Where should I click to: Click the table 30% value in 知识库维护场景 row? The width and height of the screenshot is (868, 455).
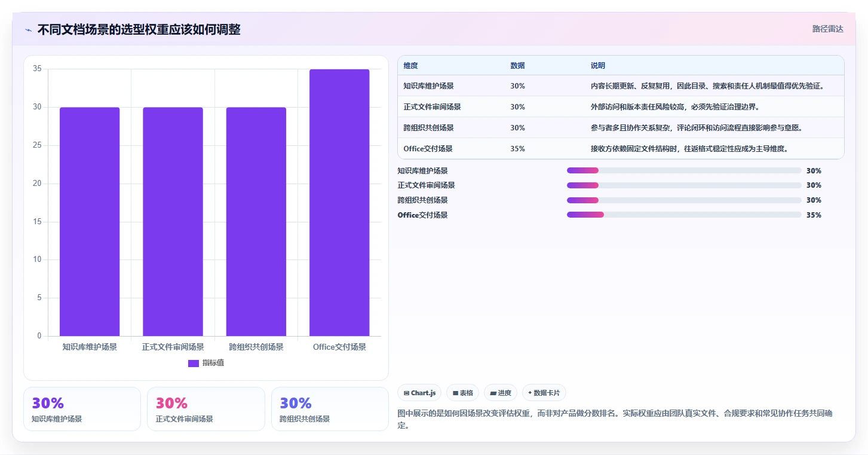(517, 86)
